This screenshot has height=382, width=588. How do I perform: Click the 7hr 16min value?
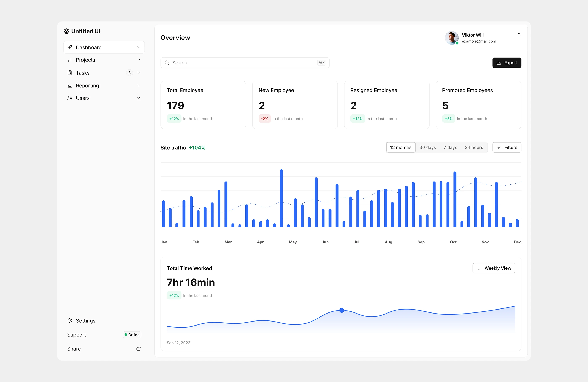point(191,282)
